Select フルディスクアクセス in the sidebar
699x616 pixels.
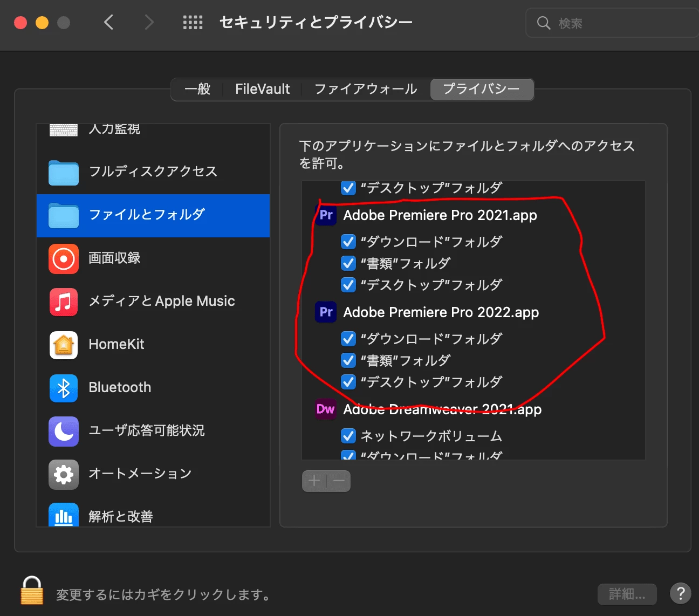coord(153,172)
